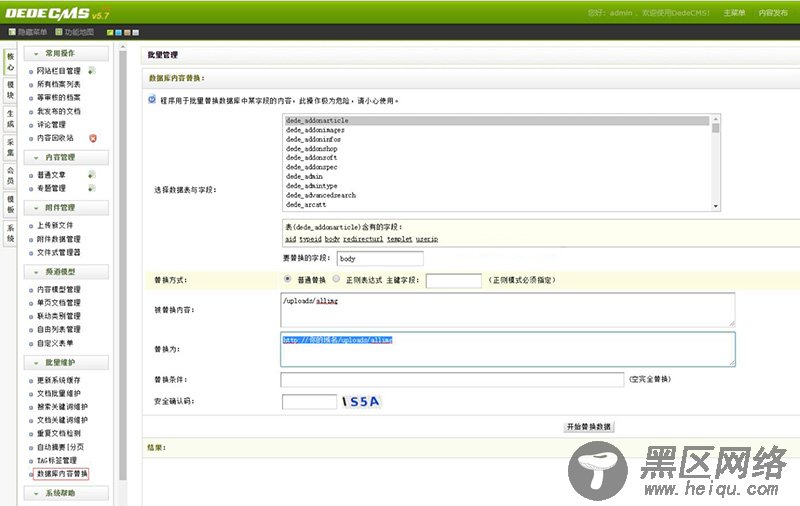The width and height of the screenshot is (800, 506).
Task: Open 更新系统缓存 link
Action: click(x=59, y=380)
